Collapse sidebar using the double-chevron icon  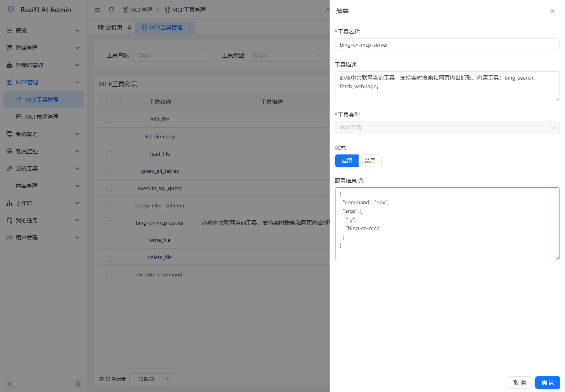pos(9,384)
